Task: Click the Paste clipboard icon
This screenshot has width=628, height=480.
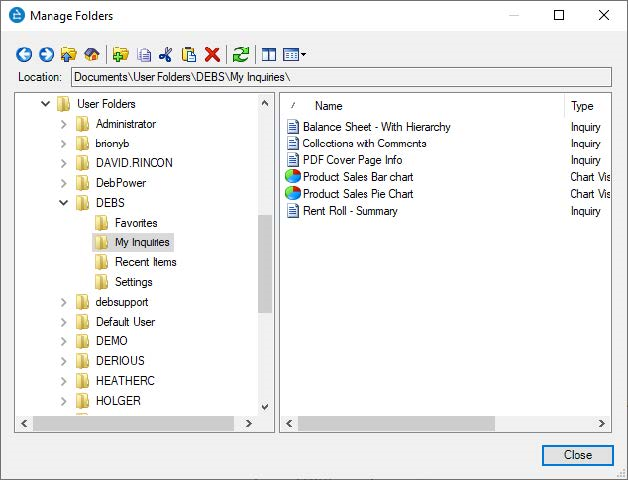Action: (189, 55)
